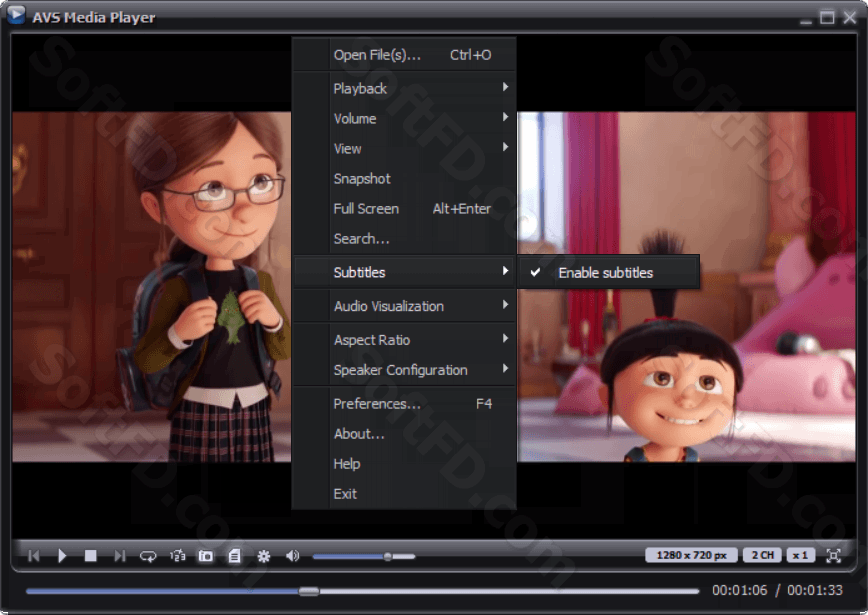Open the About... dialog
Image resolution: width=868 pixels, height=615 pixels.
click(404, 434)
